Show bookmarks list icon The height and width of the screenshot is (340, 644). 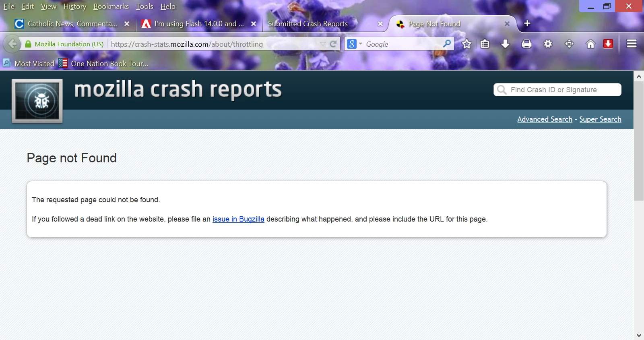tap(485, 44)
